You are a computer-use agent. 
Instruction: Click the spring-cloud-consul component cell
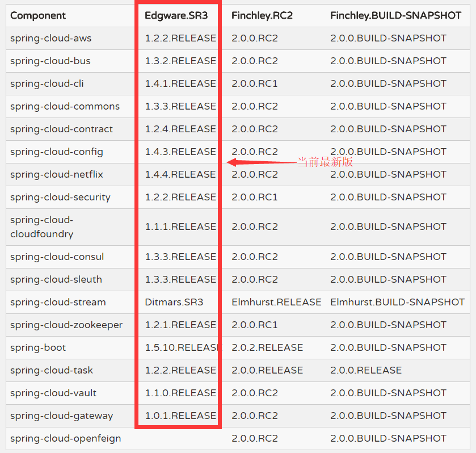click(57, 257)
